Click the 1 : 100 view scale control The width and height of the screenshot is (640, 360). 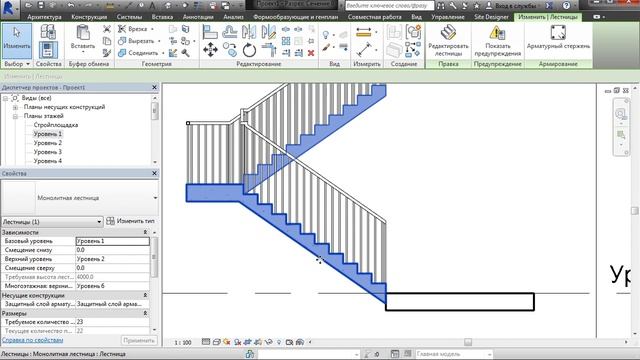[182, 342]
